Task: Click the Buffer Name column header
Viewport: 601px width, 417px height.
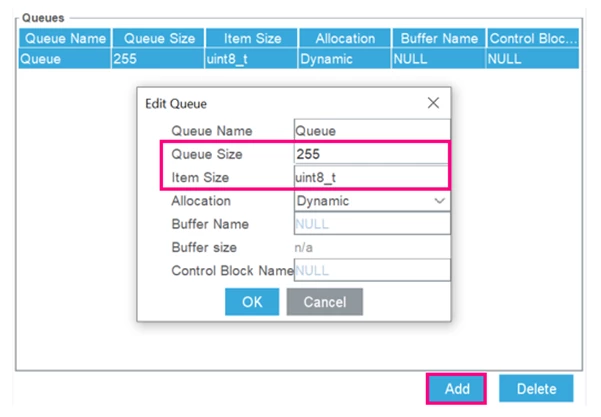Action: click(x=438, y=38)
